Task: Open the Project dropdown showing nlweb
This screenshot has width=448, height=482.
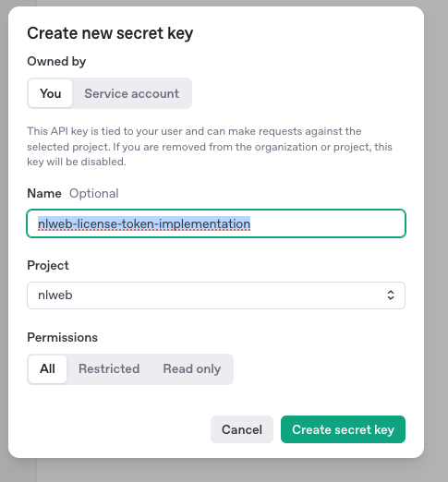Action: tap(216, 295)
